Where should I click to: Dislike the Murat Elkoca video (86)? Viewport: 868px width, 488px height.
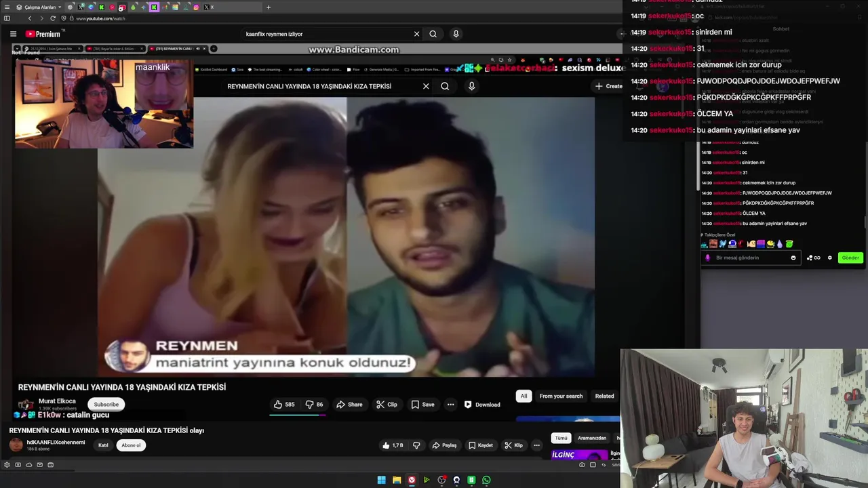point(314,405)
